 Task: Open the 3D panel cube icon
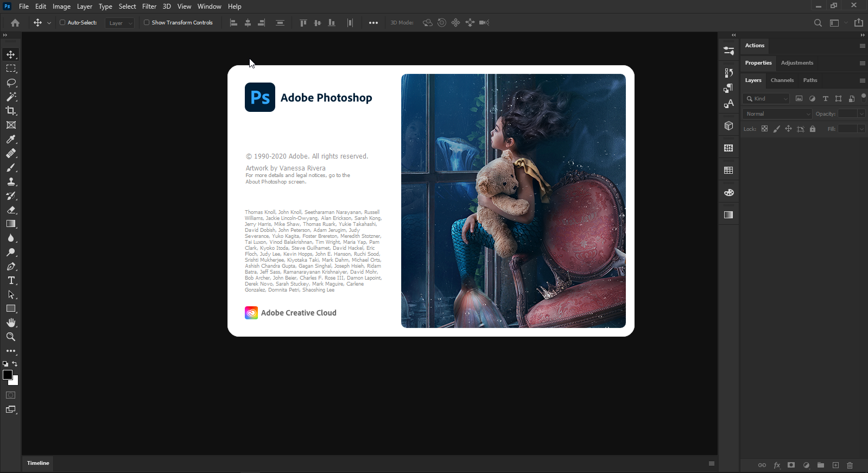point(728,126)
